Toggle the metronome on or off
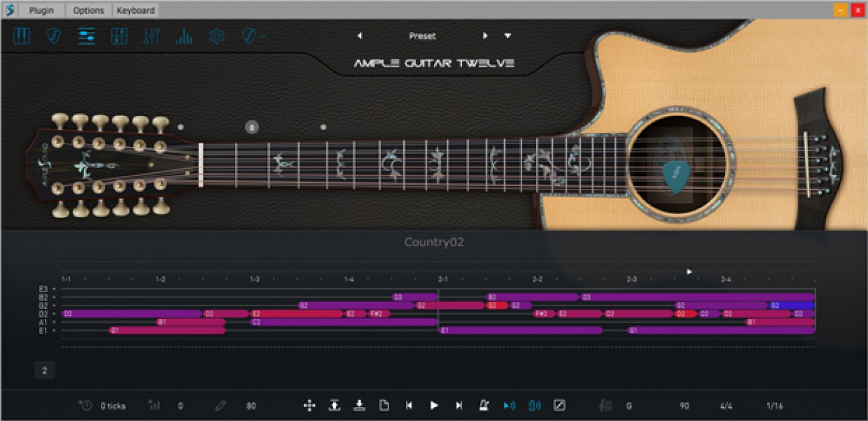 [x=483, y=405]
